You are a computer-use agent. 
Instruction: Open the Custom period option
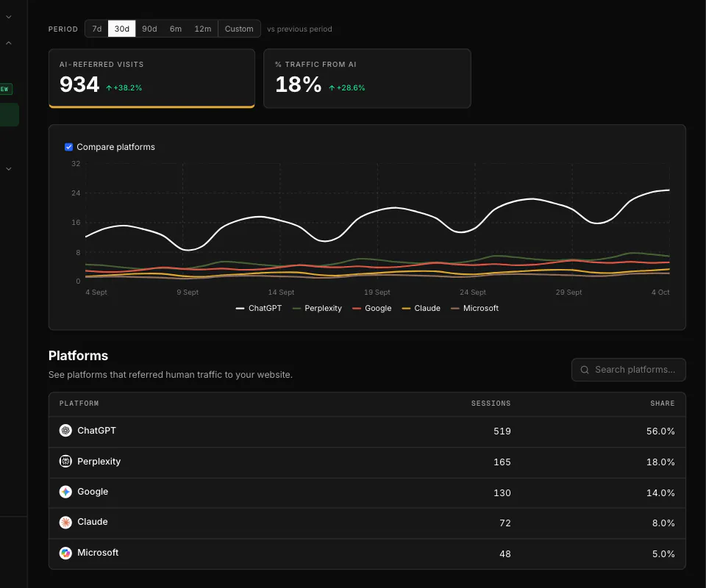pyautogui.click(x=239, y=29)
